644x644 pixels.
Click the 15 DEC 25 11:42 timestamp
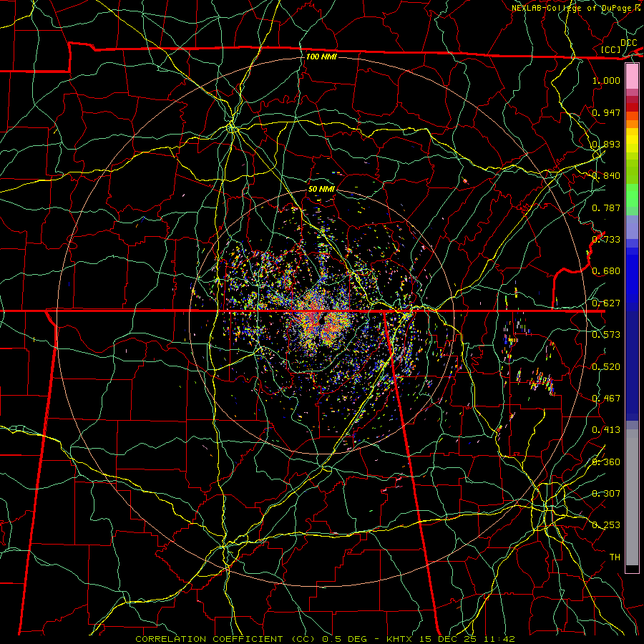[x=467, y=639]
